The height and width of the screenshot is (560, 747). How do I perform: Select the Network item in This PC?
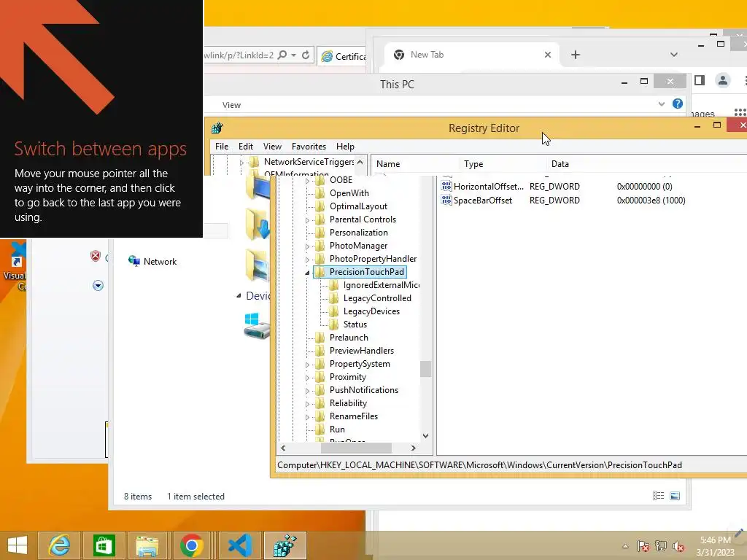(x=152, y=261)
